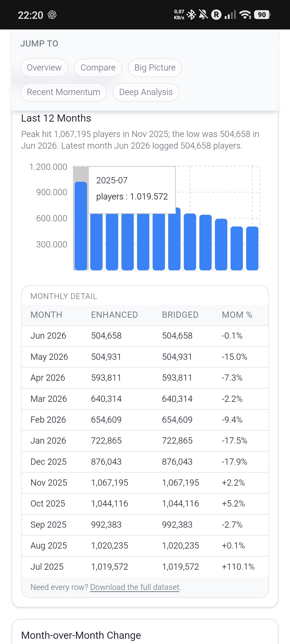The image size is (290, 644).
Task: Select the MOM % column header
Action: tap(237, 315)
